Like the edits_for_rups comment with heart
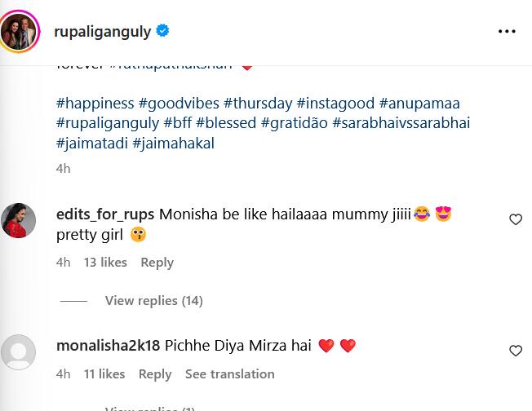This screenshot has height=411, width=532. (516, 219)
